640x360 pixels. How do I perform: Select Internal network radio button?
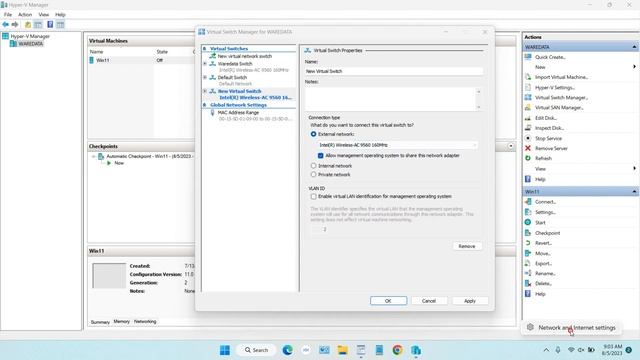pyautogui.click(x=313, y=166)
